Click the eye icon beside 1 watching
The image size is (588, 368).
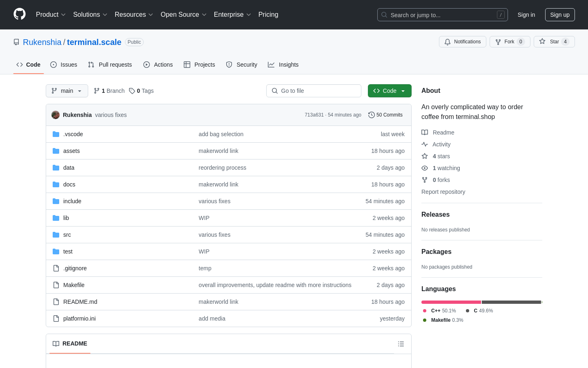click(x=425, y=168)
